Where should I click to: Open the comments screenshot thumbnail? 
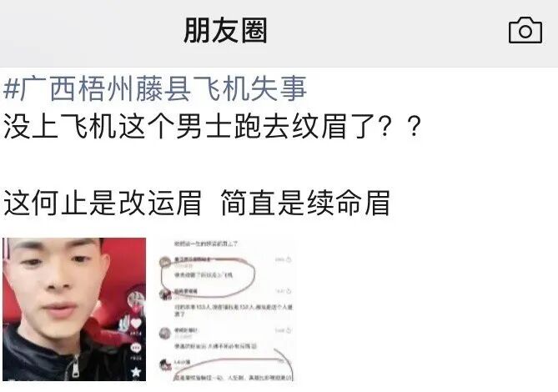[x=226, y=309]
